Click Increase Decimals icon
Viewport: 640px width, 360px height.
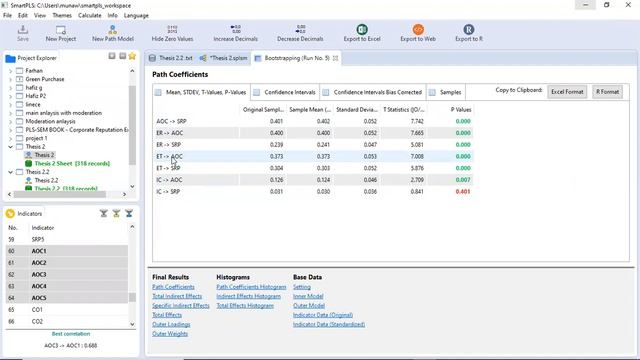(236, 33)
